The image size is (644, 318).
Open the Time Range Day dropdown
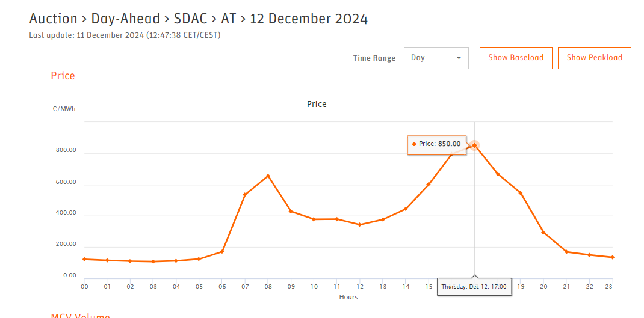[436, 58]
